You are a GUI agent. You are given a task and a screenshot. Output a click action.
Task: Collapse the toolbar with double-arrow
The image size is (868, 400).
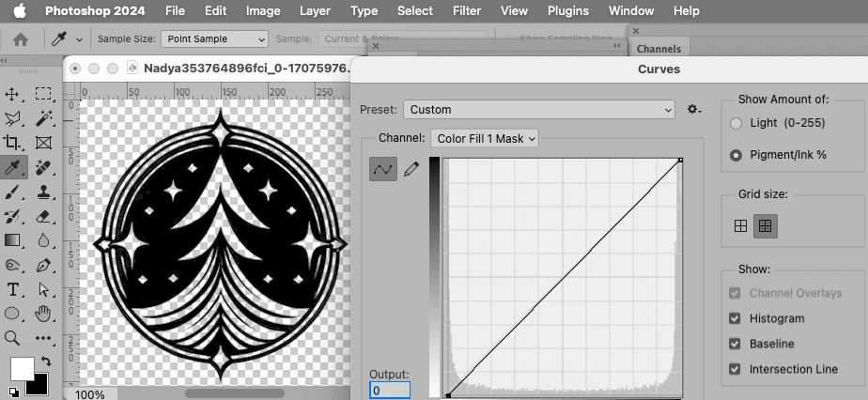pos(4,60)
